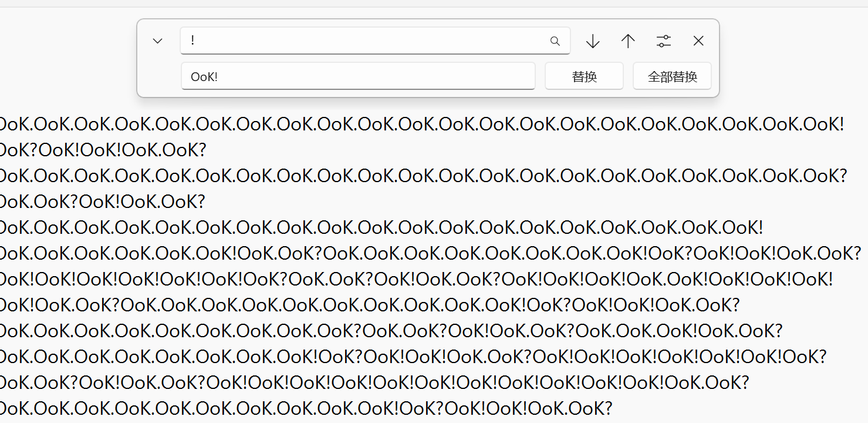Click the line "OoK?OoK!OoK!OoK.OoK?"
This screenshot has height=423, width=868.
(103, 150)
